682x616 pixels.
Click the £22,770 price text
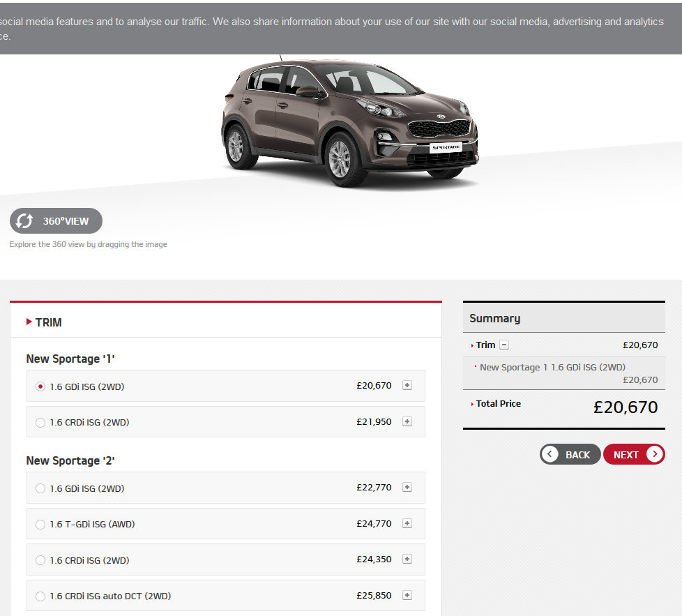click(374, 487)
